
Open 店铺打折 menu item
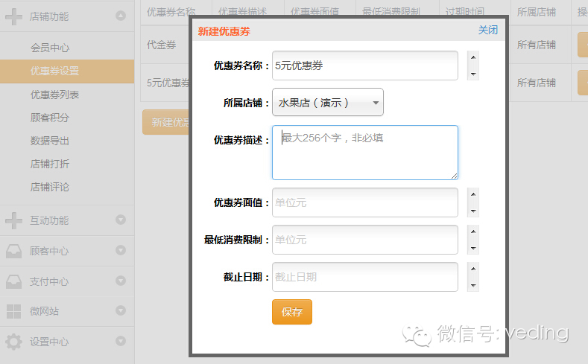50,164
